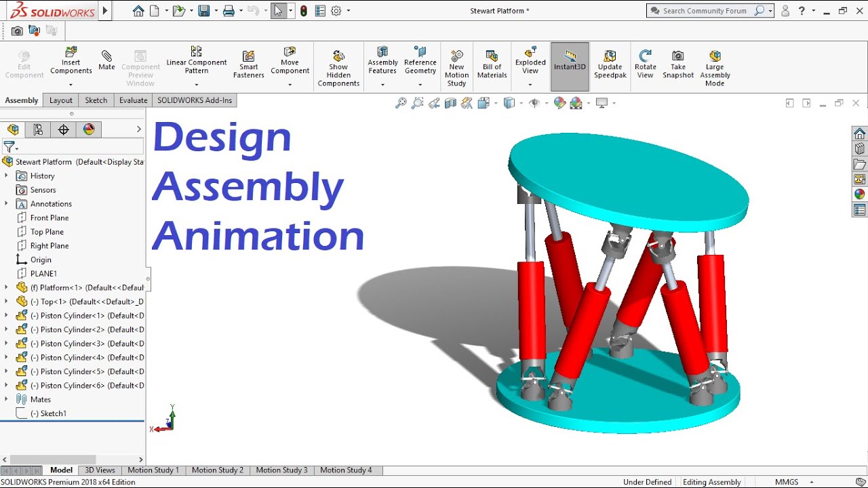Switch to SOLIDWORKS Add-Ins tab
This screenshot has width=868, height=488.
pos(195,100)
